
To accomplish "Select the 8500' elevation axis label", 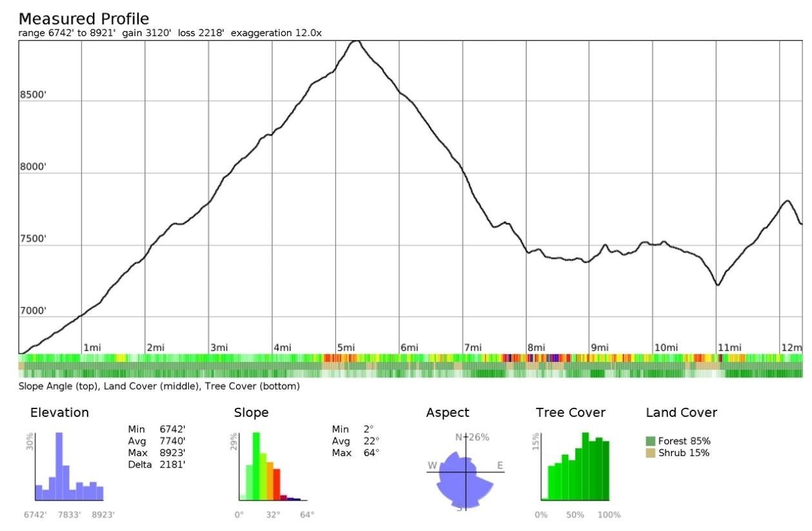I will click(32, 95).
